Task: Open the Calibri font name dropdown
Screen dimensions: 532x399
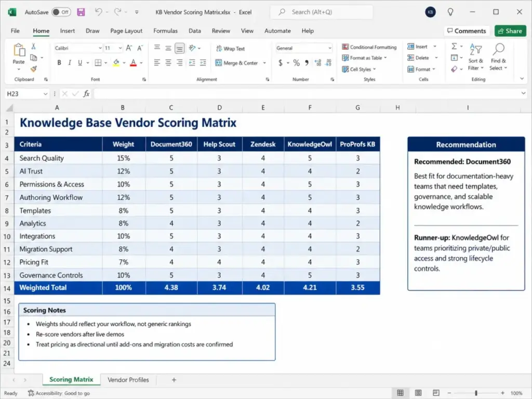Action: click(100, 48)
